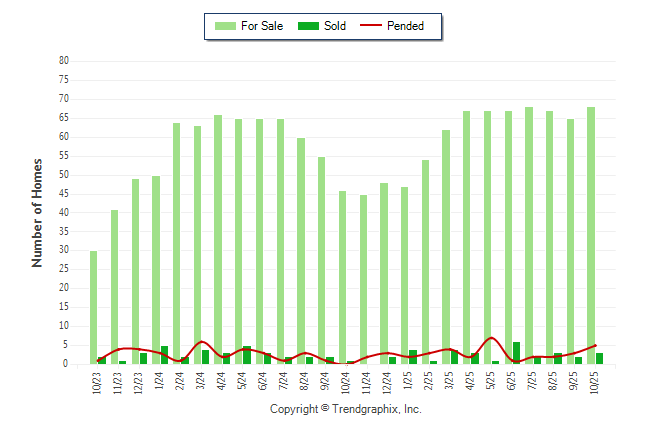
Task: Click the Sold dark green legend swatch
Action: [307, 26]
